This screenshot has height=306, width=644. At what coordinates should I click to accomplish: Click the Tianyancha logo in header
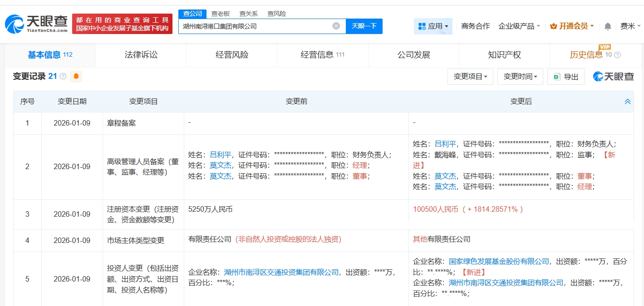(x=36, y=24)
